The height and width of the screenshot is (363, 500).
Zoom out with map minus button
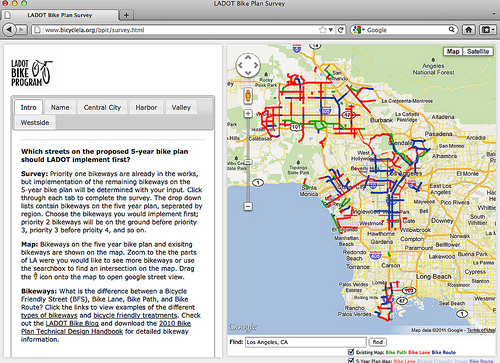(248, 207)
